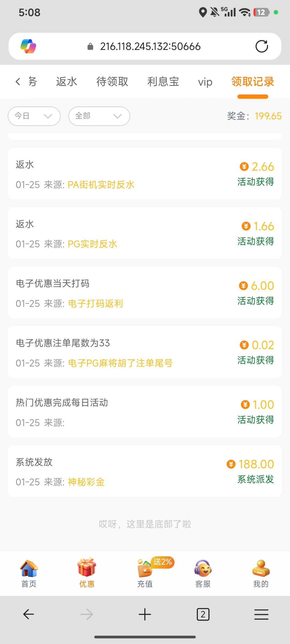Open browser hamburger menu

[261, 614]
